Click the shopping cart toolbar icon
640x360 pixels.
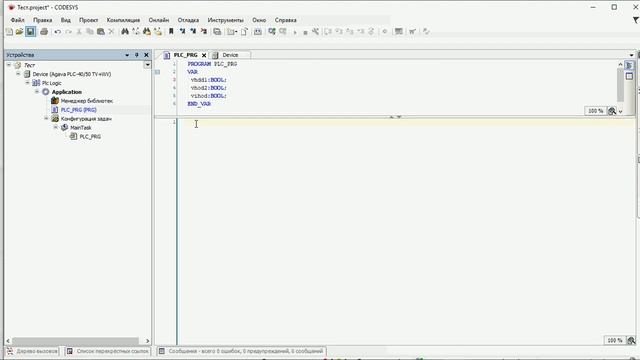(x=413, y=31)
